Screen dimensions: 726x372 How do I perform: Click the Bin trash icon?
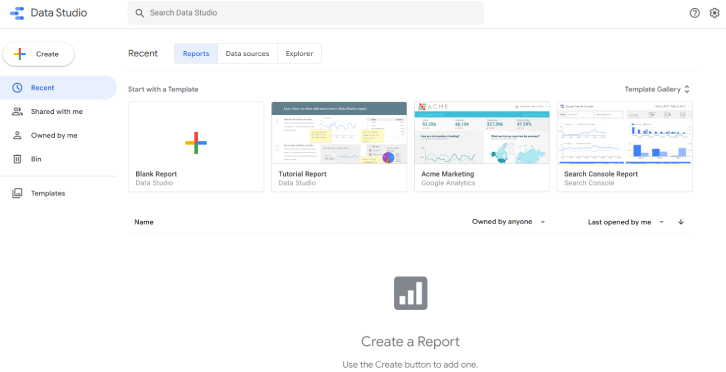17,159
